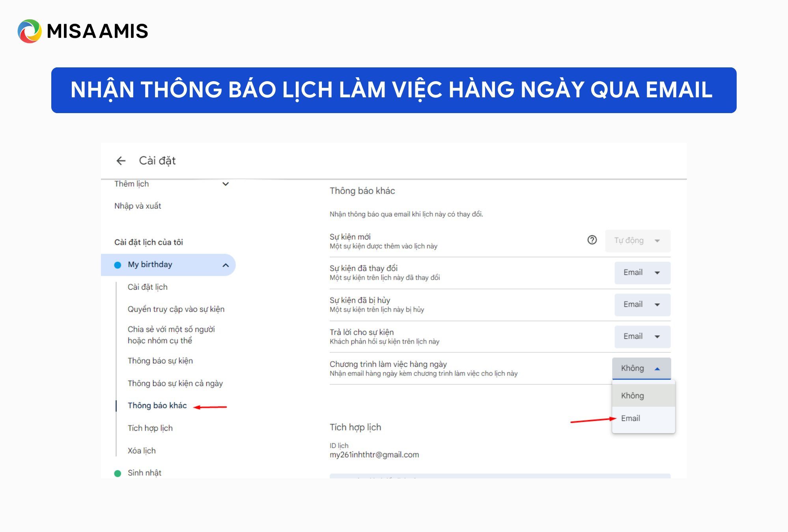Go to Thông báo sự kiện section
788x532 pixels.
tap(160, 361)
